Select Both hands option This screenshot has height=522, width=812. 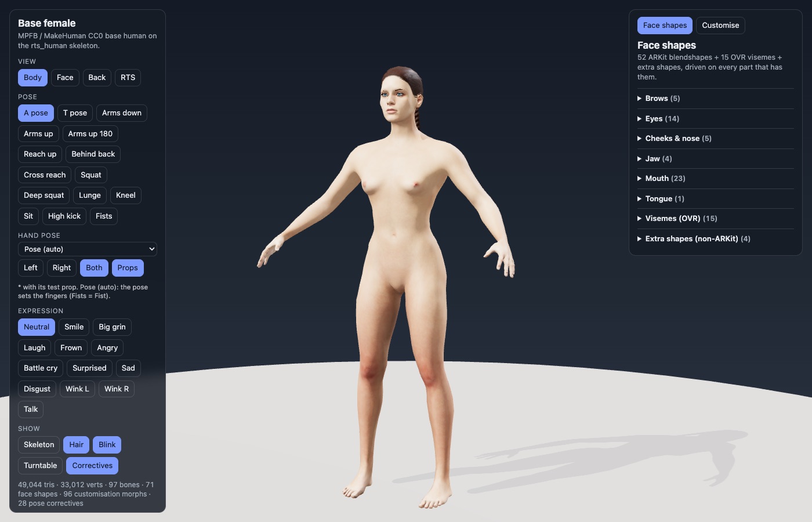94,268
